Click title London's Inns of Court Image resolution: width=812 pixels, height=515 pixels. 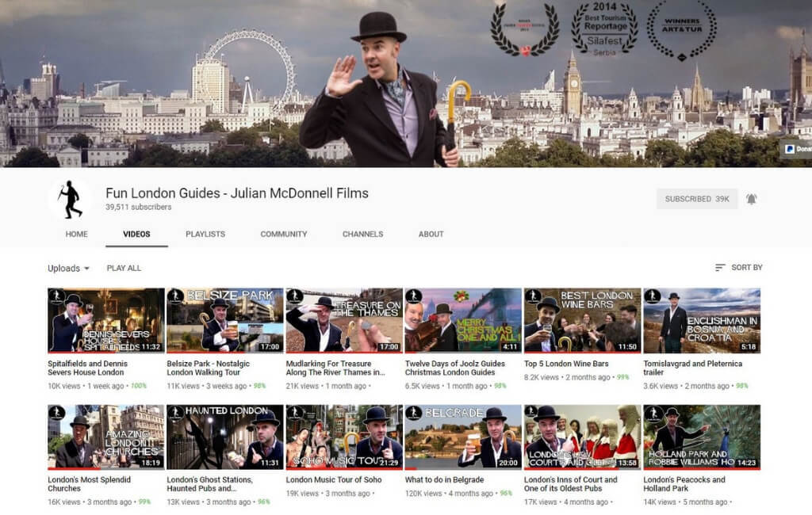[x=571, y=484]
